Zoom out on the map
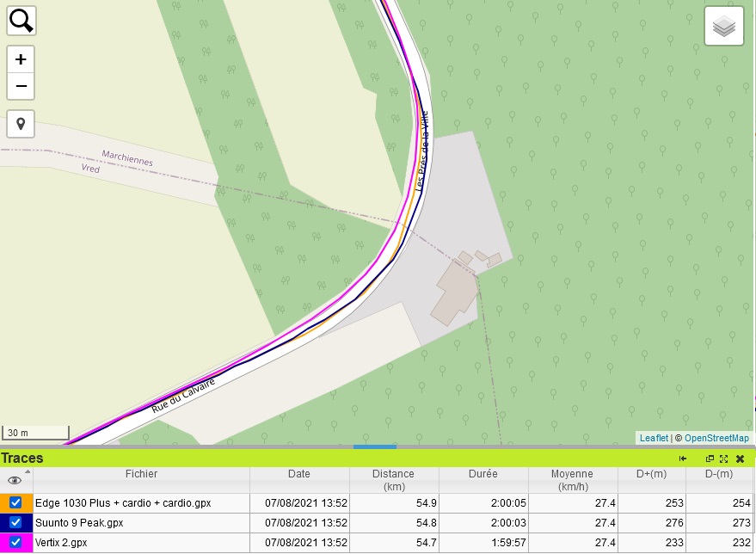756x554 pixels. (21, 86)
